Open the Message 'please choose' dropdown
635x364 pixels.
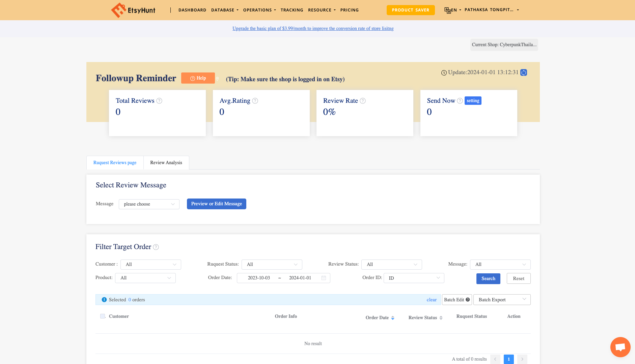point(149,204)
